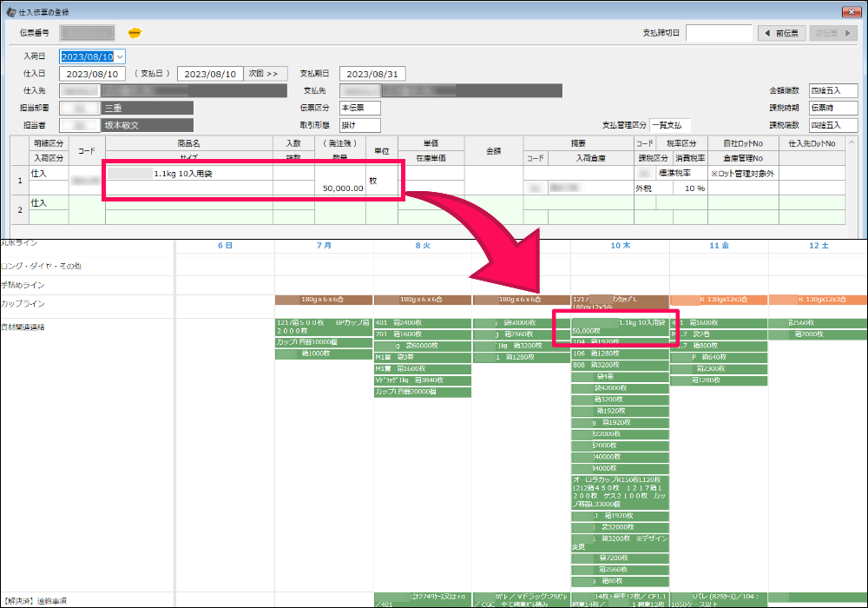The height and width of the screenshot is (608, 868).
Task: Click the 金額端数 field 四捨五入
Action: coord(833,90)
